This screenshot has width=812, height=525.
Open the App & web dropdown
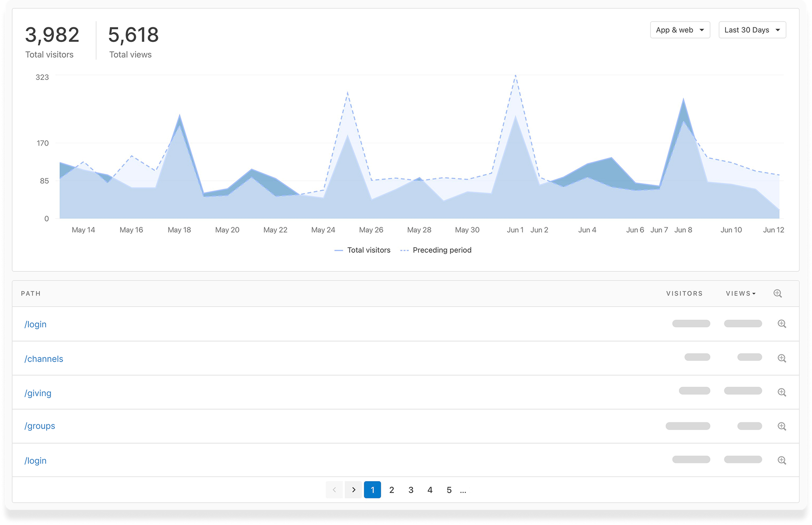pyautogui.click(x=680, y=30)
